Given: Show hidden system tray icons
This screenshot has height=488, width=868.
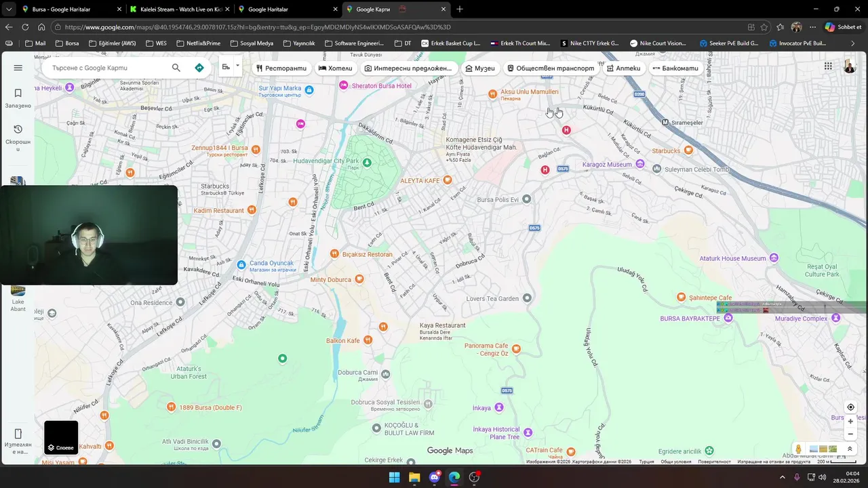Looking at the screenshot, I should (x=782, y=477).
